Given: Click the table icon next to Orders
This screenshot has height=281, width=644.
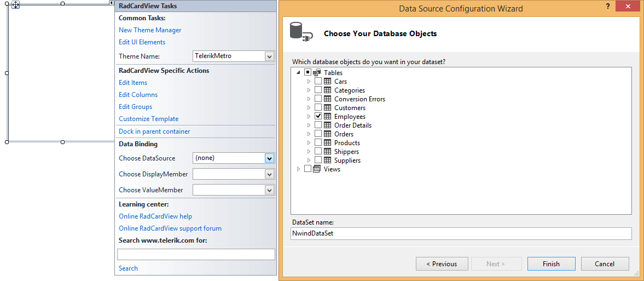Looking at the screenshot, I should coord(327,134).
